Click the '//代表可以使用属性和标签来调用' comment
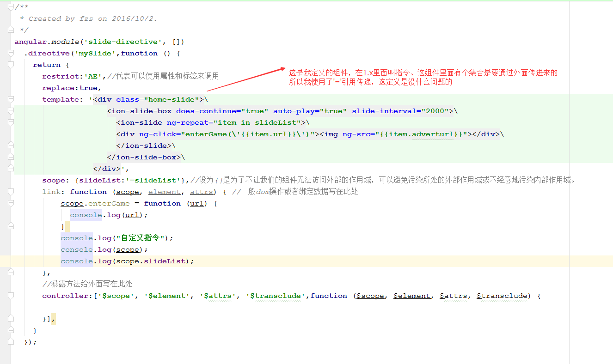Screen dimensions: 613x364 coord(163,76)
